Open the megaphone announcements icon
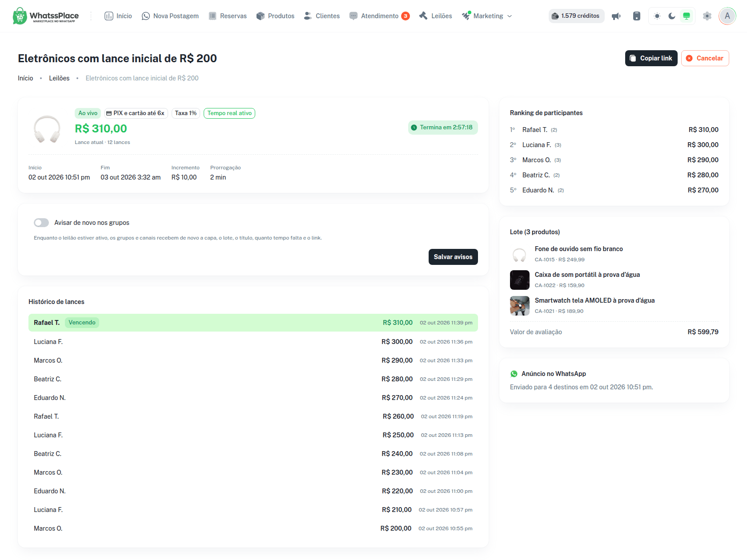 click(x=616, y=16)
